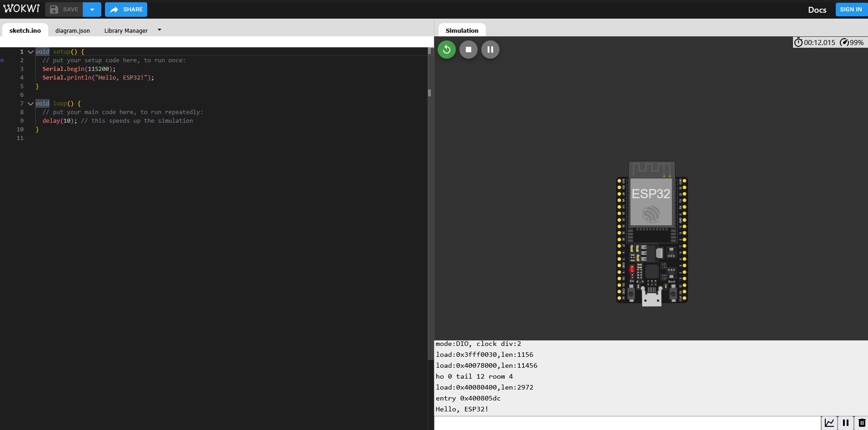Share the project with the SHARE button
Screen dimensions: 868x430
126,10
